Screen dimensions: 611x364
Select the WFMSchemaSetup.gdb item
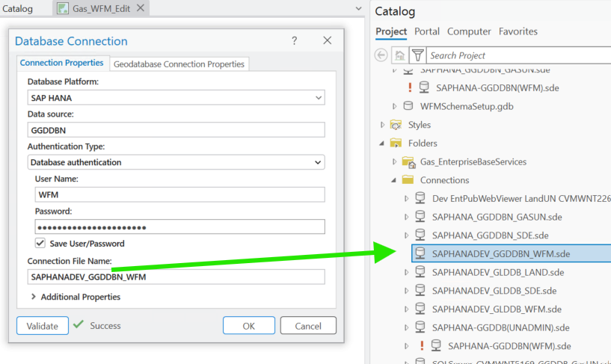pyautogui.click(x=467, y=106)
